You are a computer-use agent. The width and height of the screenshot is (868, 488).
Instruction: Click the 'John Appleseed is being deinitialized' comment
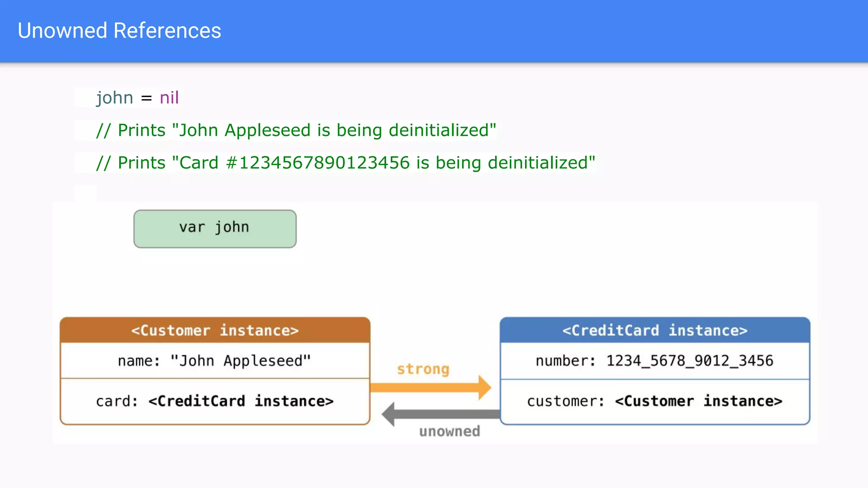[x=296, y=130]
